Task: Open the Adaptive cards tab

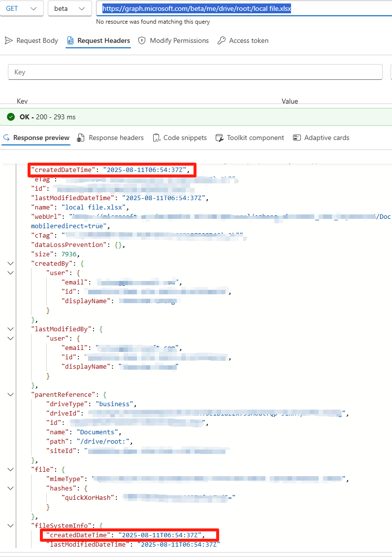Action: point(321,138)
